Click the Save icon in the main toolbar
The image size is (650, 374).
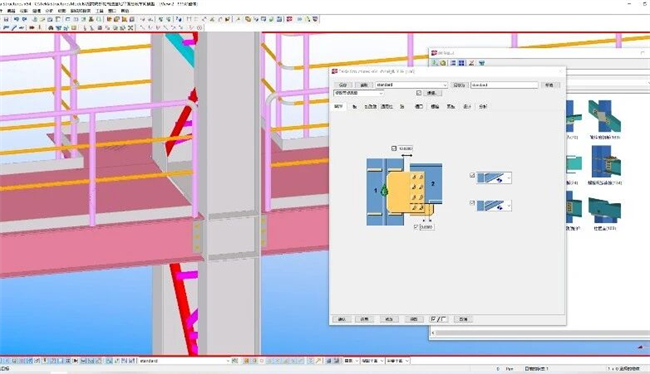point(6,19)
